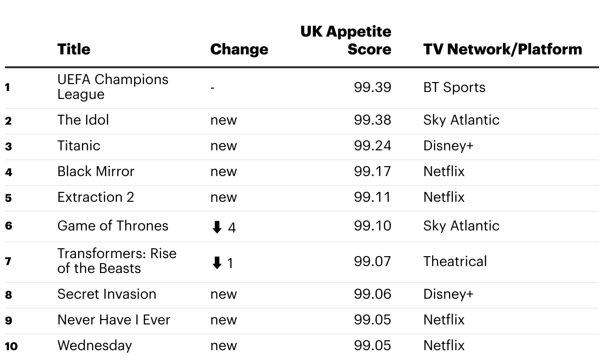Screen dimensions: 604x364
Task: Click the TV Network/Platform column header
Action: (x=503, y=49)
